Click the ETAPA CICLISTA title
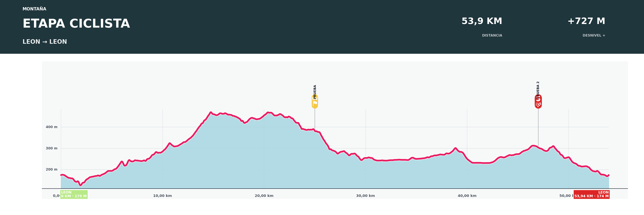This screenshot has width=644, height=215. pyautogui.click(x=76, y=23)
